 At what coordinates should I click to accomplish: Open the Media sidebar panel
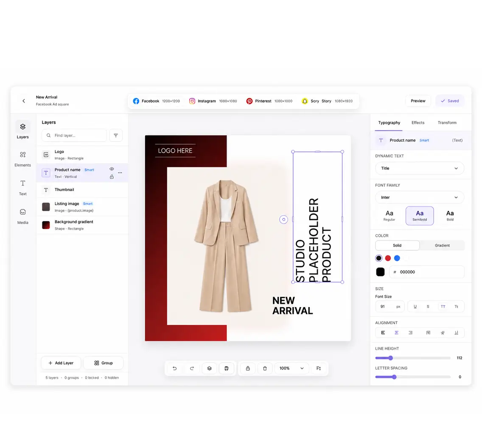tap(23, 216)
